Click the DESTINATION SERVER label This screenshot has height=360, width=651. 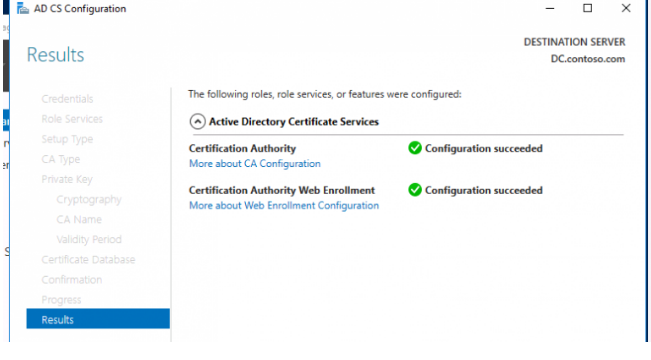[x=574, y=42]
